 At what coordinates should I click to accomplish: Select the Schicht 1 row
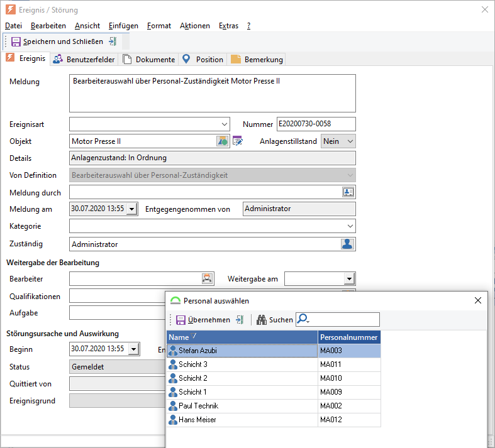(274, 392)
